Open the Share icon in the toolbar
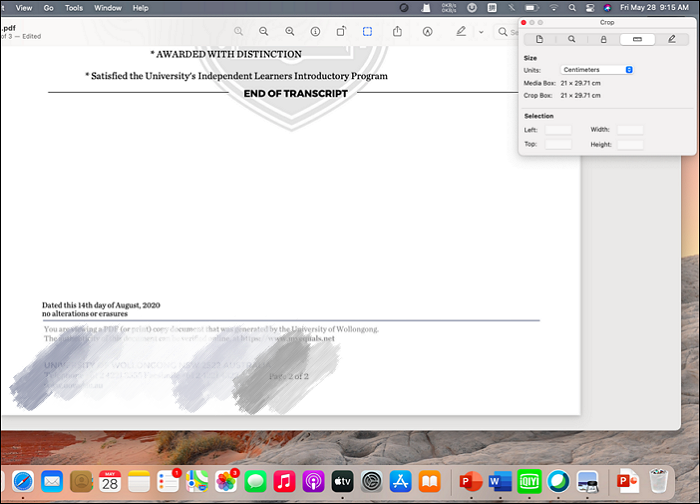This screenshot has width=700, height=504. click(397, 32)
